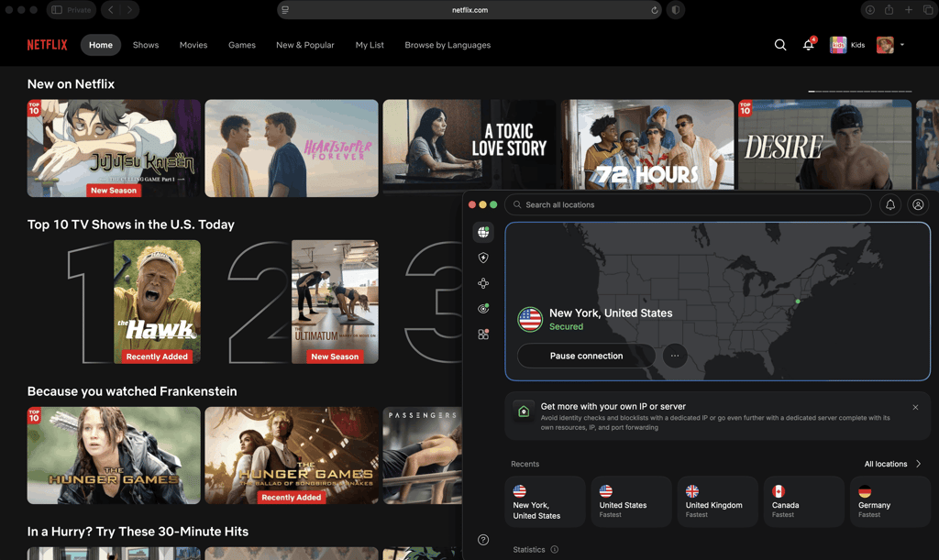Select the Home tab

click(101, 45)
